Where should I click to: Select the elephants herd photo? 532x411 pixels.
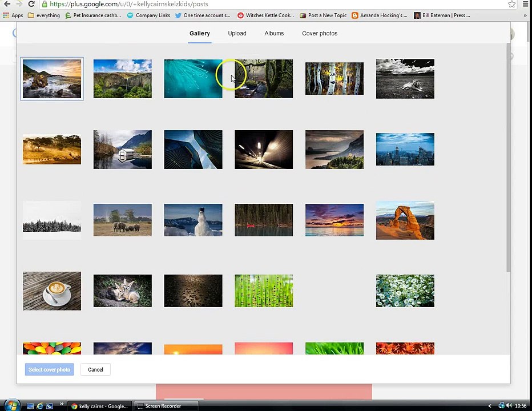click(123, 220)
